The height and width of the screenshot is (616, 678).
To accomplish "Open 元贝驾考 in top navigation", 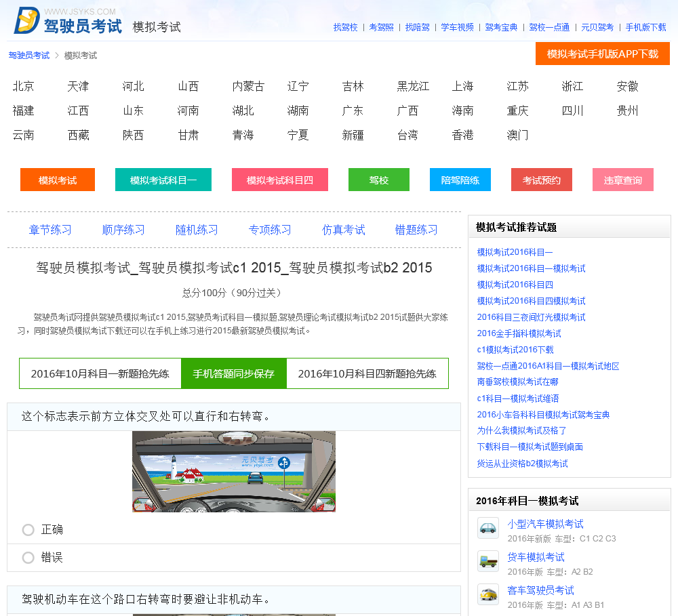I will point(597,27).
